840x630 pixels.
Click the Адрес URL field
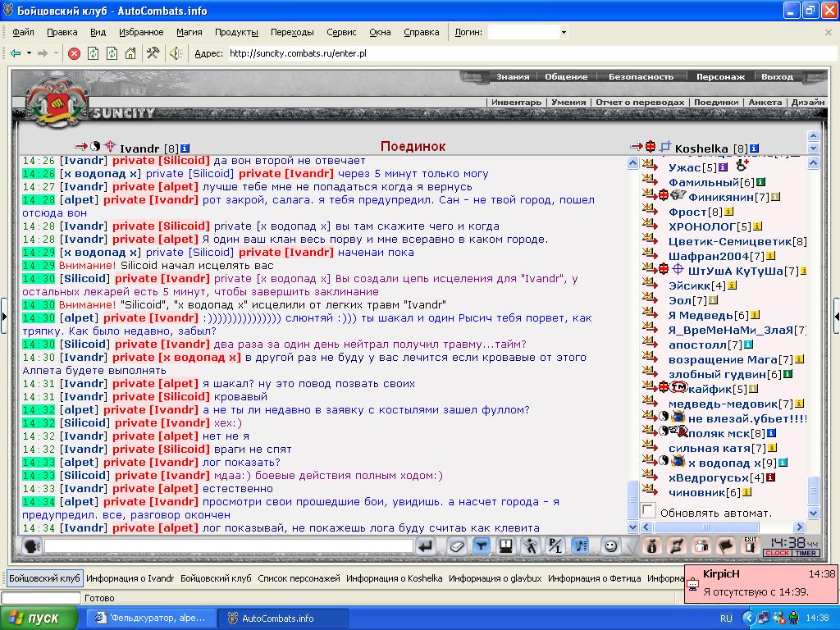pyautogui.click(x=531, y=53)
